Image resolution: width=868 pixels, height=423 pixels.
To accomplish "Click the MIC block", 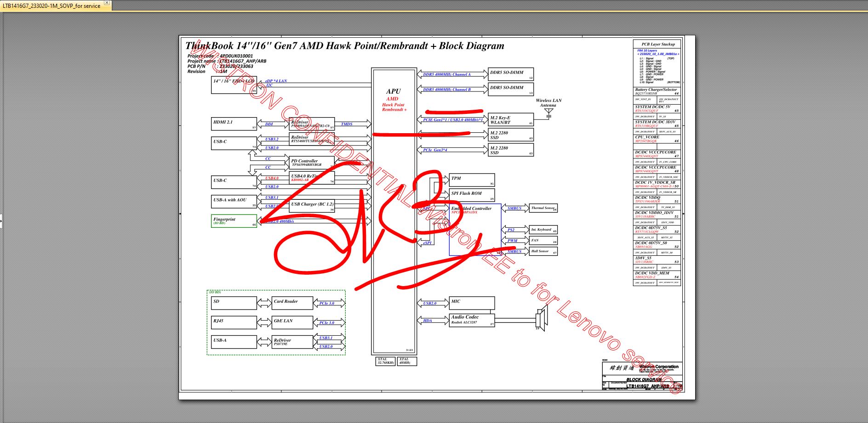I will coord(472,303).
